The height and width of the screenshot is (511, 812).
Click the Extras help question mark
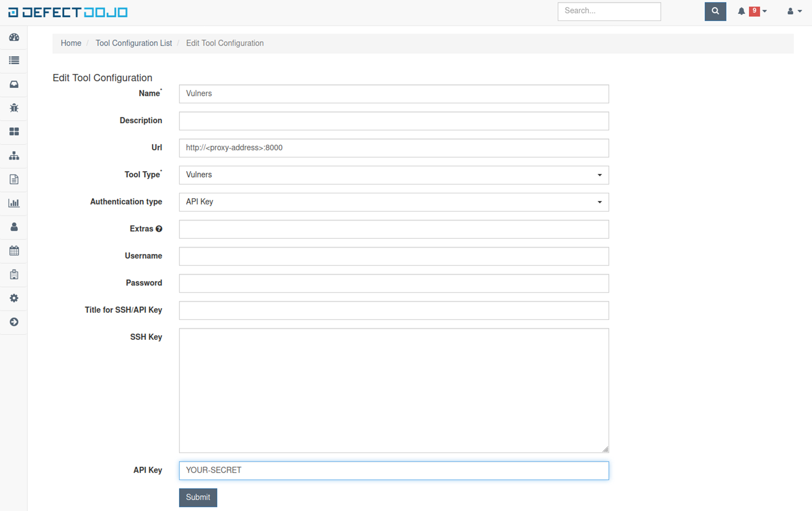(159, 229)
